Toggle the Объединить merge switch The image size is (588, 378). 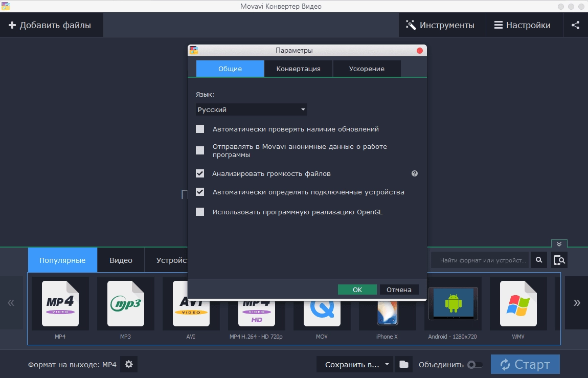[x=475, y=365]
